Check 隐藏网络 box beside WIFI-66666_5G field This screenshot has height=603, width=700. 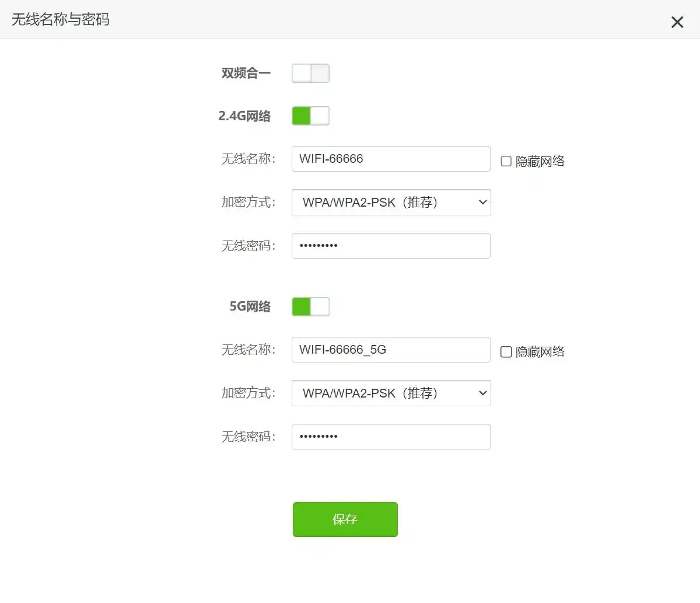tap(506, 352)
